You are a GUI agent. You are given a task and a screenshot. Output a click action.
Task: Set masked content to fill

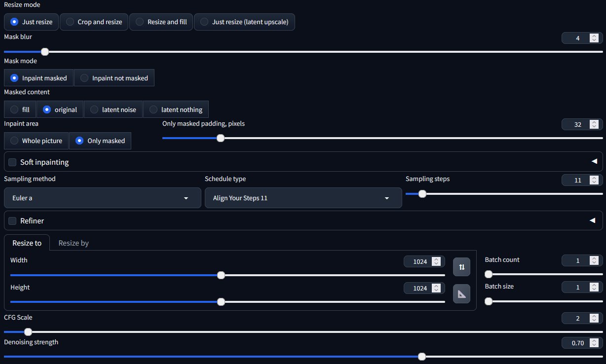pos(20,109)
